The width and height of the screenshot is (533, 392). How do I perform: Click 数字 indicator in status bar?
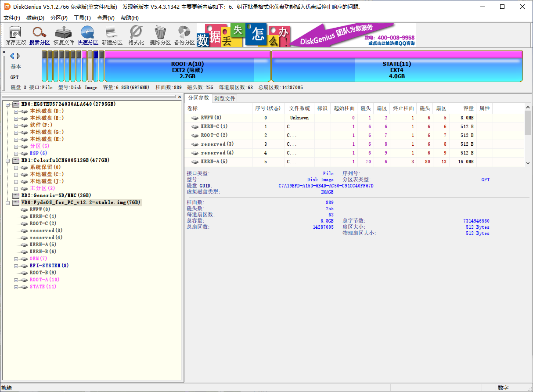point(503,388)
